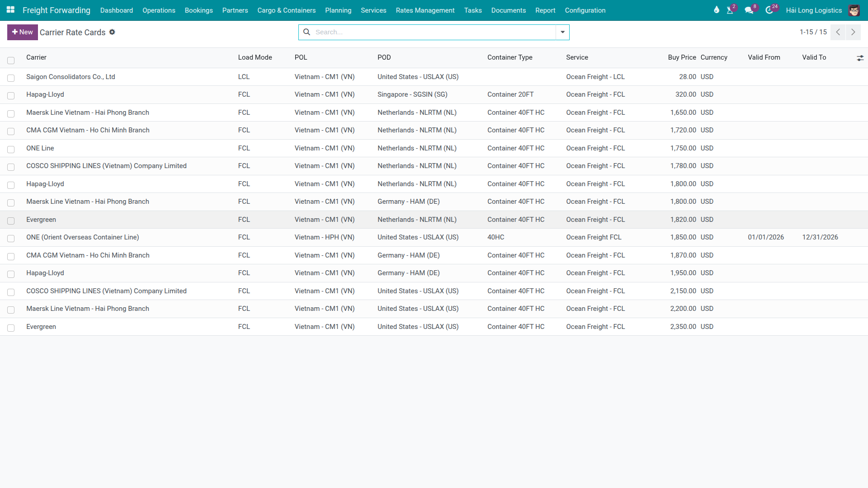
Task: Click the 40HC container type cell
Action: pyautogui.click(x=495, y=237)
